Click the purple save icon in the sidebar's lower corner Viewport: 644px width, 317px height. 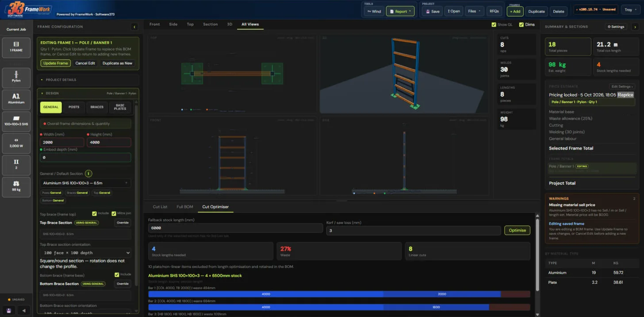click(9, 310)
